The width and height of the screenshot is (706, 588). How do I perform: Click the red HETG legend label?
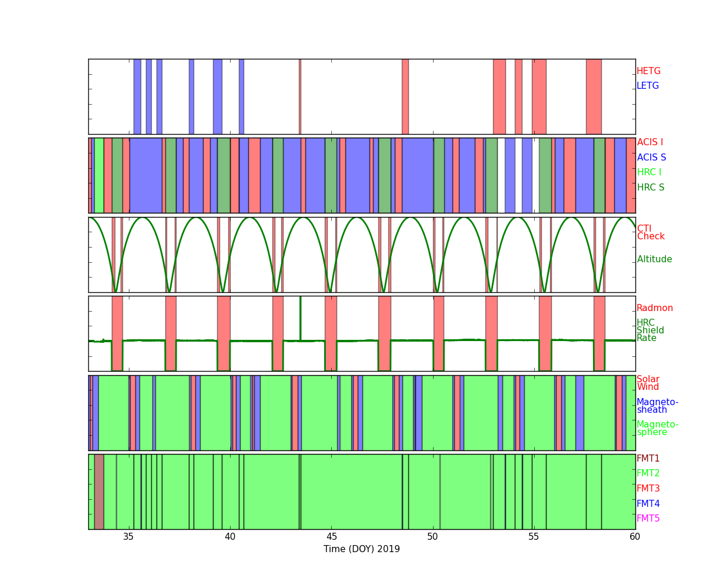[x=648, y=71]
